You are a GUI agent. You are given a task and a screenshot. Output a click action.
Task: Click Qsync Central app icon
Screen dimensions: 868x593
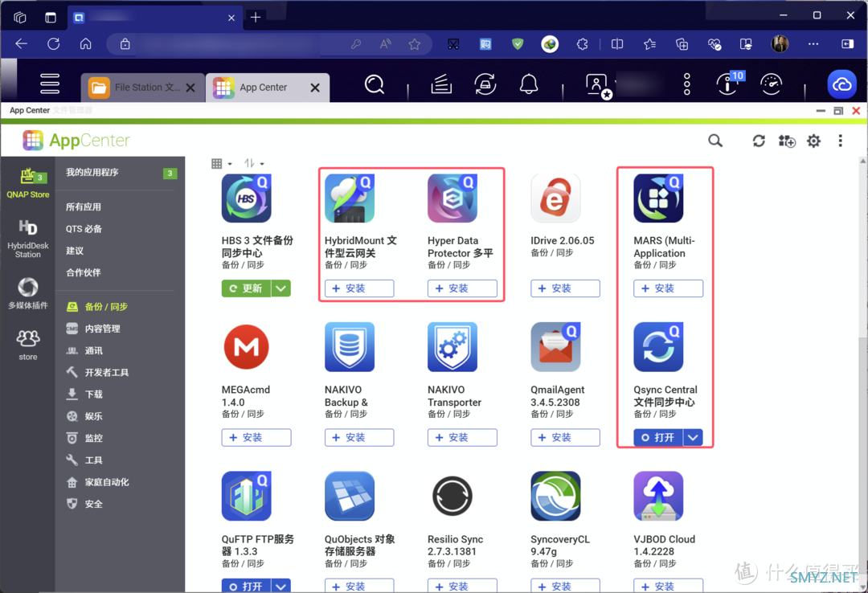pyautogui.click(x=658, y=347)
